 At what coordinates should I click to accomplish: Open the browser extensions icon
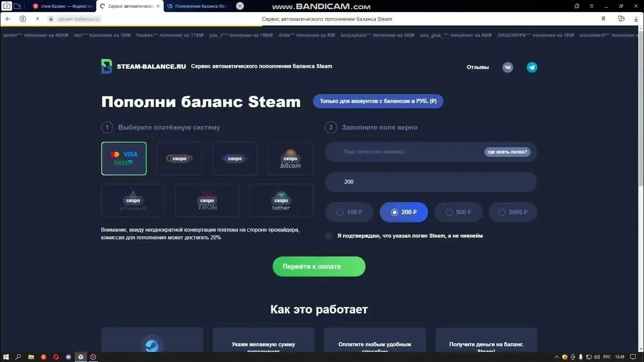[621, 19]
